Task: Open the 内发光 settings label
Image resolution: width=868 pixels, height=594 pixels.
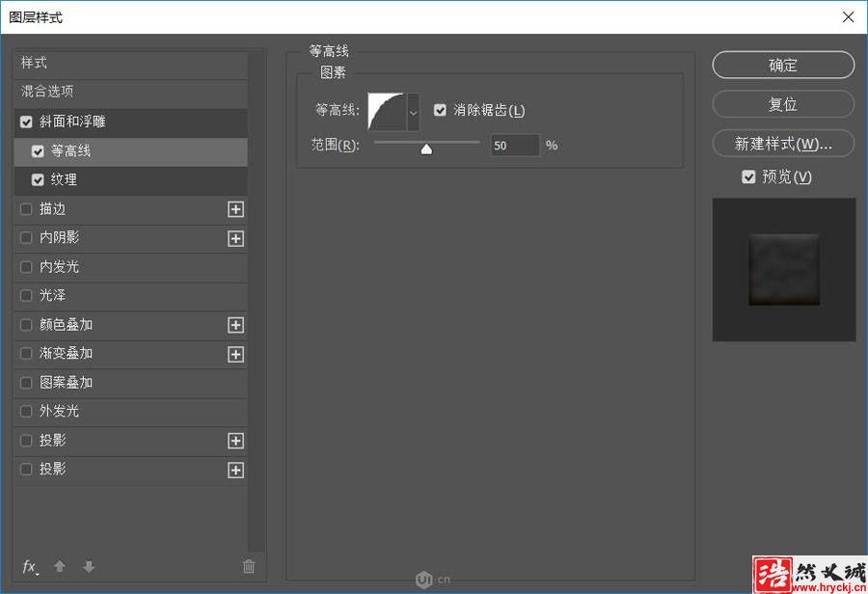Action: tap(59, 267)
